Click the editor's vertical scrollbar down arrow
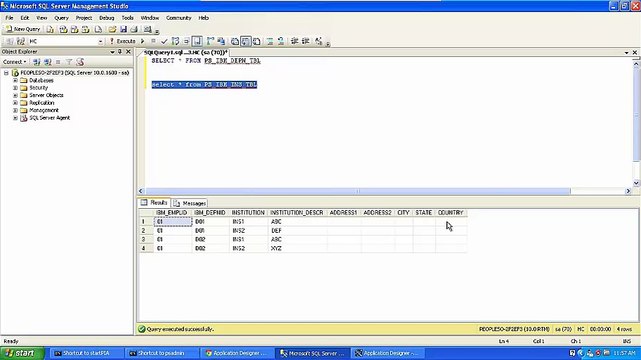The height and width of the screenshot is (360, 641). (637, 183)
